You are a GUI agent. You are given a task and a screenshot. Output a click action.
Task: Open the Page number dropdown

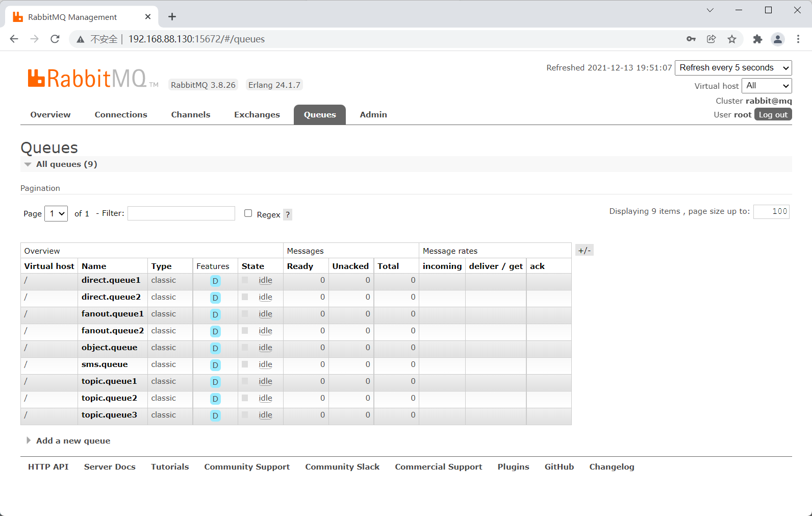(56, 213)
